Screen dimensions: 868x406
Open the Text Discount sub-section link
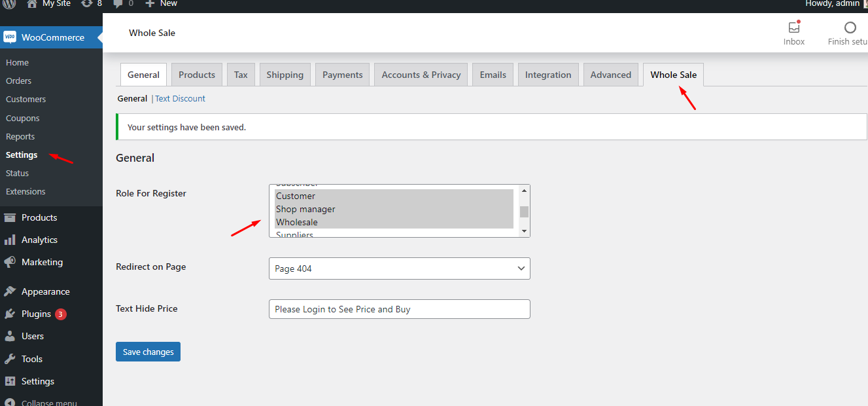pyautogui.click(x=180, y=99)
